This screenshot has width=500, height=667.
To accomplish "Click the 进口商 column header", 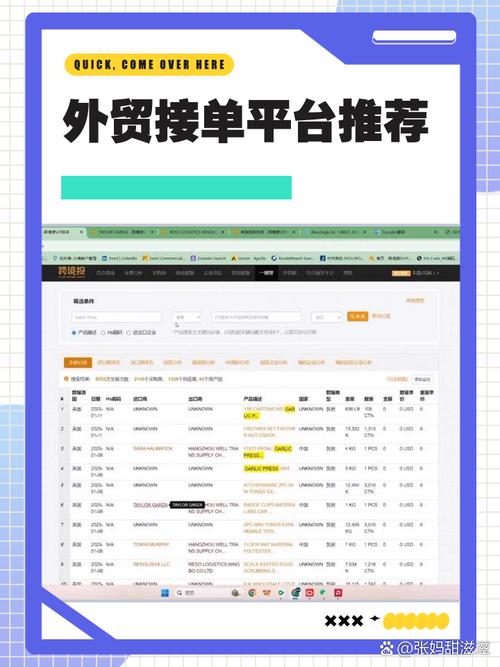I will coord(140,399).
